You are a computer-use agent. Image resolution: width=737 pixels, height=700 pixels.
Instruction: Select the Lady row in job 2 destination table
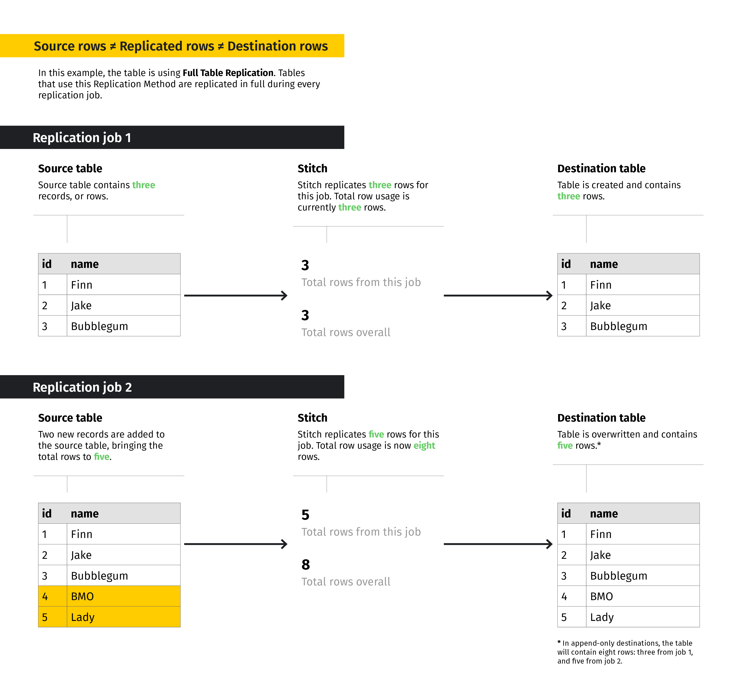click(x=628, y=617)
